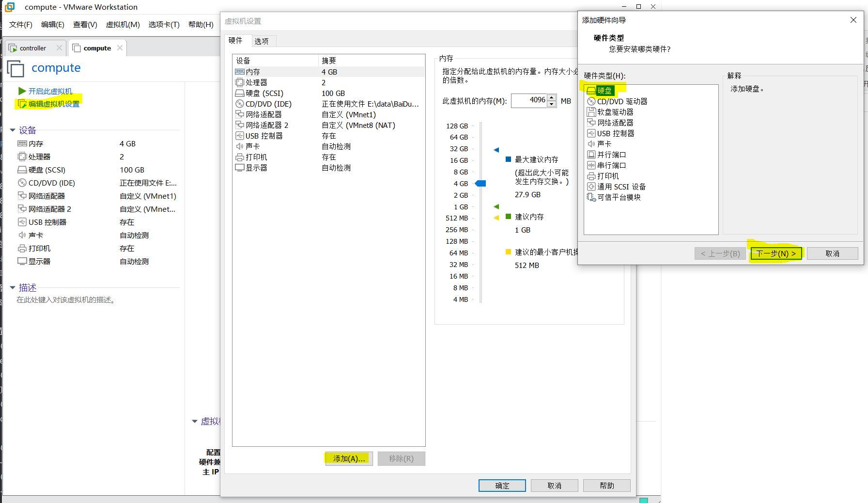Click VMware Workstation app icon in title bar

point(9,7)
